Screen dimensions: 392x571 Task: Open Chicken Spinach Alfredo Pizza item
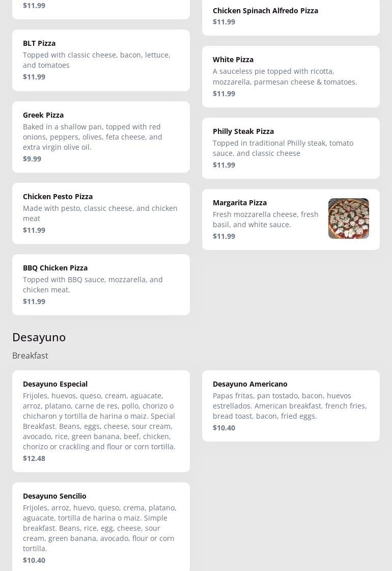pos(265,11)
